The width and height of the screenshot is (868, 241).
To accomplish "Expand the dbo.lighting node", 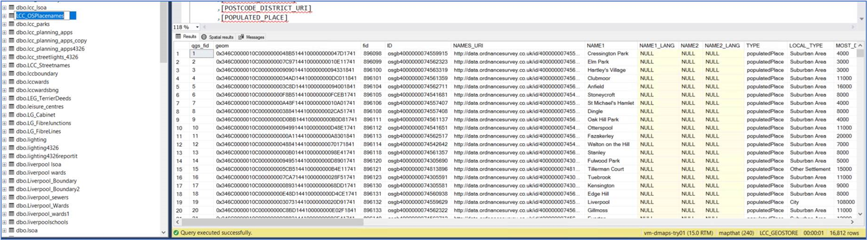I will (x=4, y=140).
